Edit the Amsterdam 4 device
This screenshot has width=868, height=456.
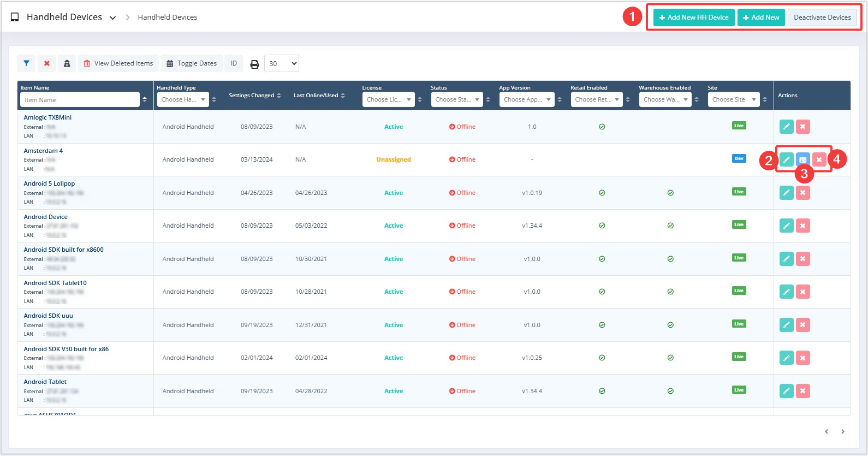point(786,159)
